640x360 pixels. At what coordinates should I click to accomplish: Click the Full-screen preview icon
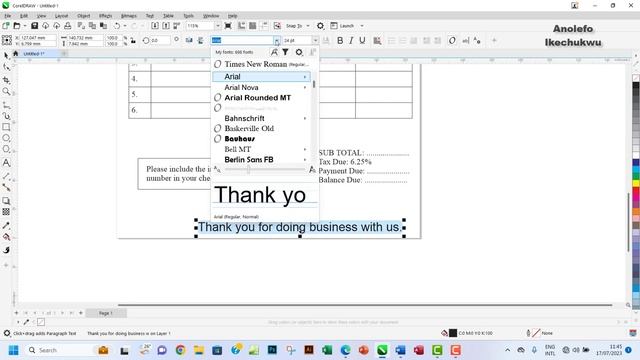(x=228, y=26)
